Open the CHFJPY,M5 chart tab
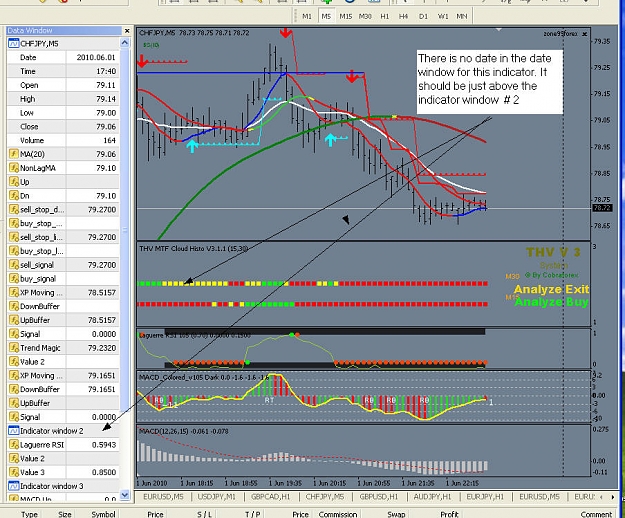The image size is (625, 518). (x=324, y=496)
